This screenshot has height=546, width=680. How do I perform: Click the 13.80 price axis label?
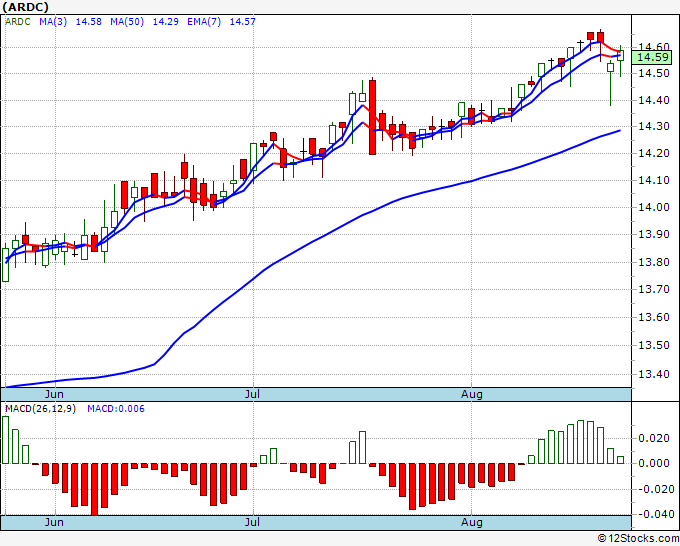(654, 262)
